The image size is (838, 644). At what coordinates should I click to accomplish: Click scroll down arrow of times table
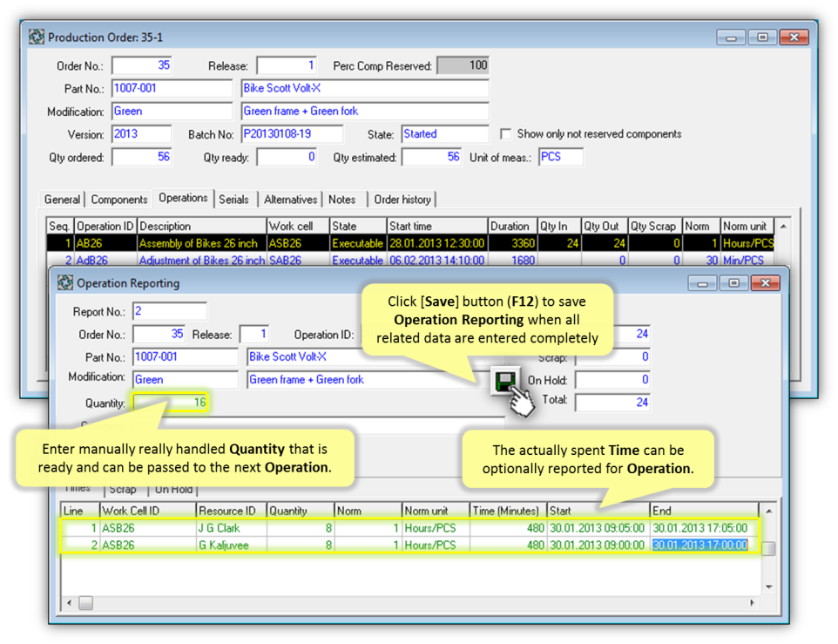[x=768, y=586]
